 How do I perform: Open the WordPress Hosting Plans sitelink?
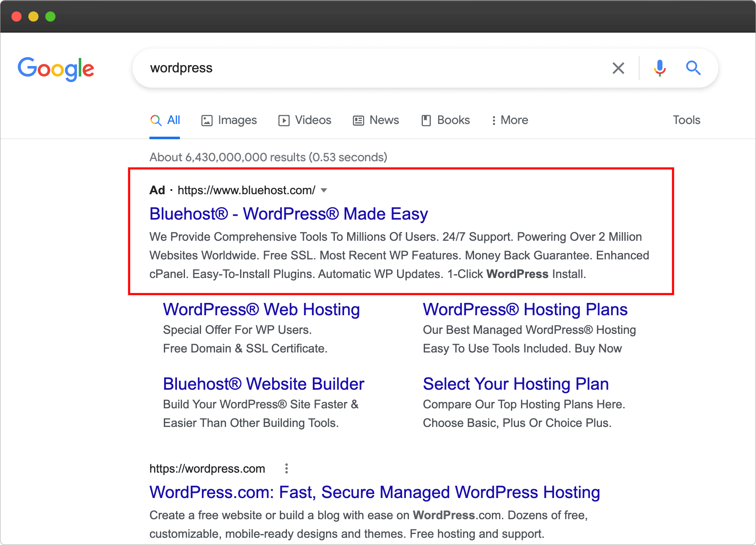525,310
